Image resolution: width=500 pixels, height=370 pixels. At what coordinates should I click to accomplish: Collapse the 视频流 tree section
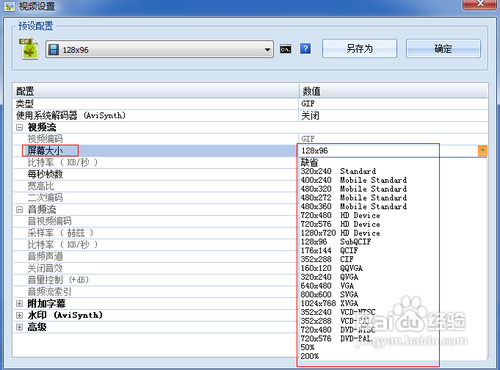(x=20, y=127)
